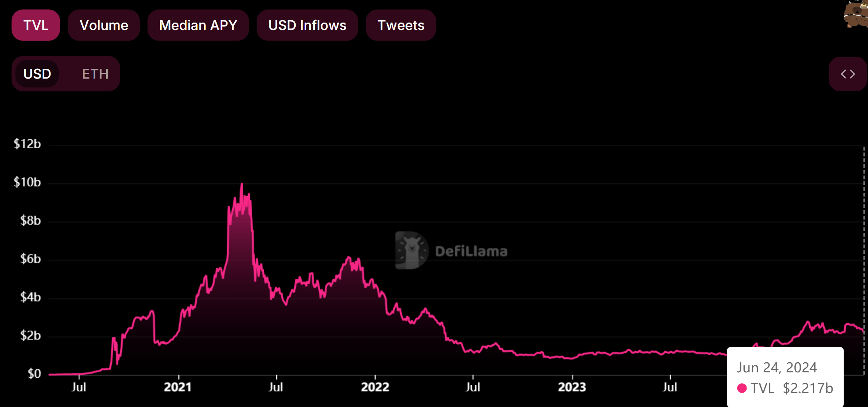Click the pink TVL dot in tooltip

coord(742,388)
